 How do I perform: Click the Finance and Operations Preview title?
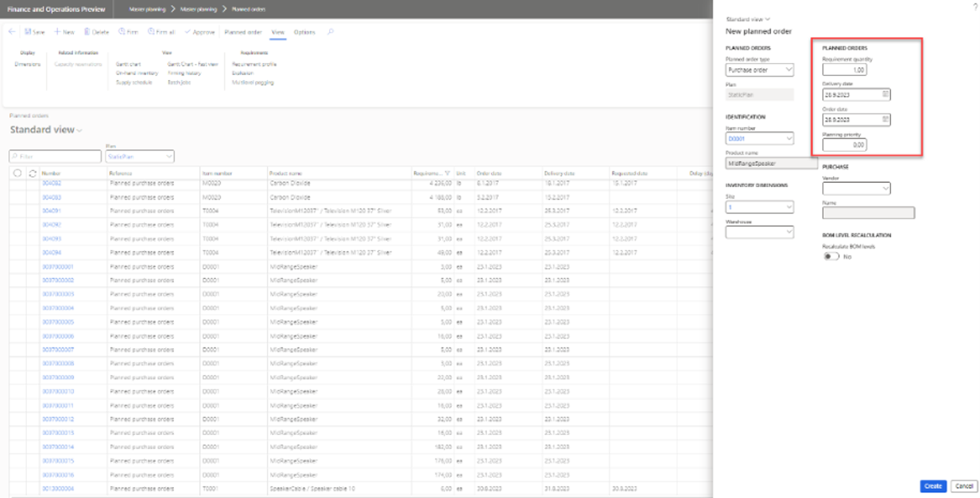(56, 9)
